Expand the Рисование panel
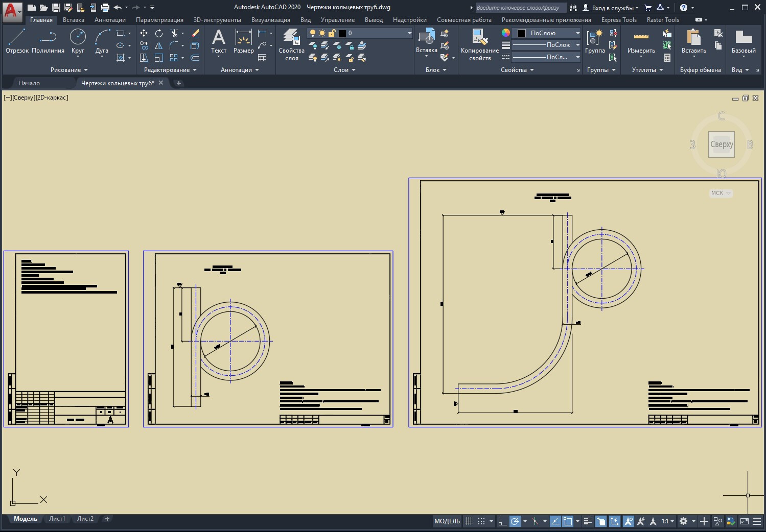 coord(69,70)
